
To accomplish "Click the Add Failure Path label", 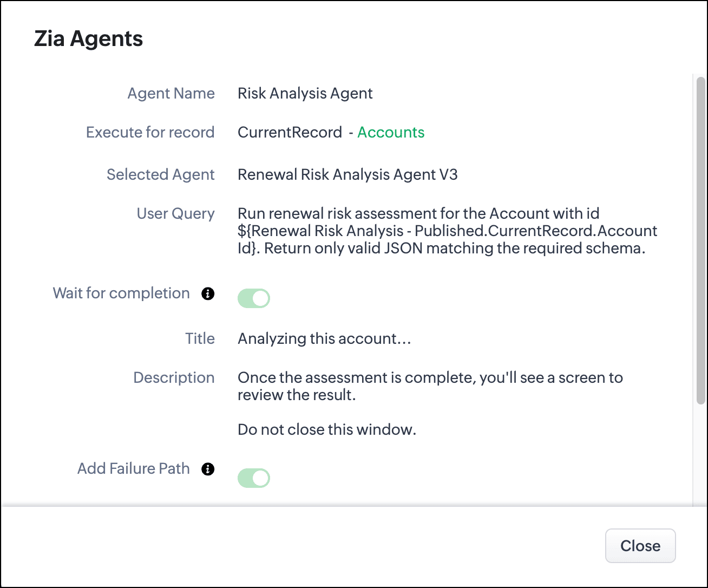I will [x=134, y=468].
